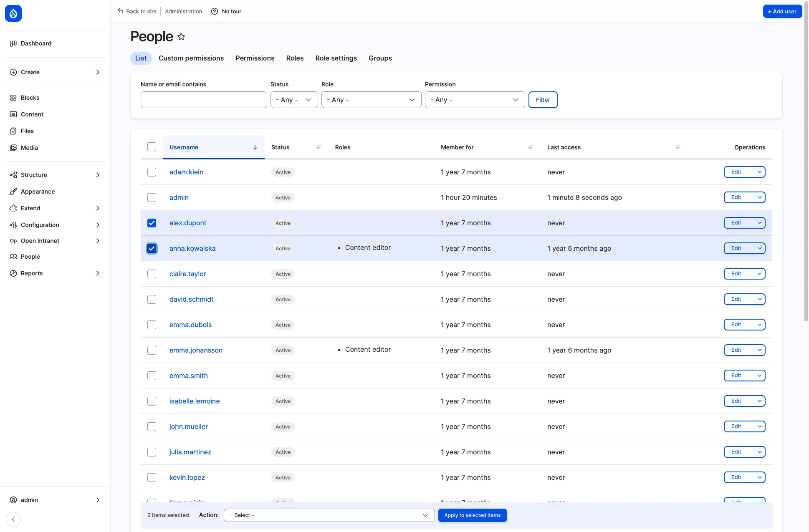Open the Status filter dropdown
809x532 pixels.
(x=294, y=100)
